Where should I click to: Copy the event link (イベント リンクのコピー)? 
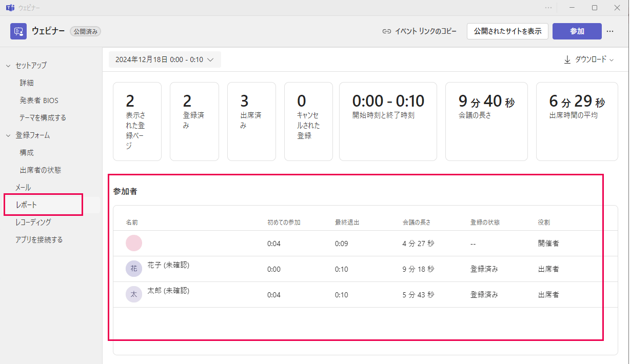[419, 31]
